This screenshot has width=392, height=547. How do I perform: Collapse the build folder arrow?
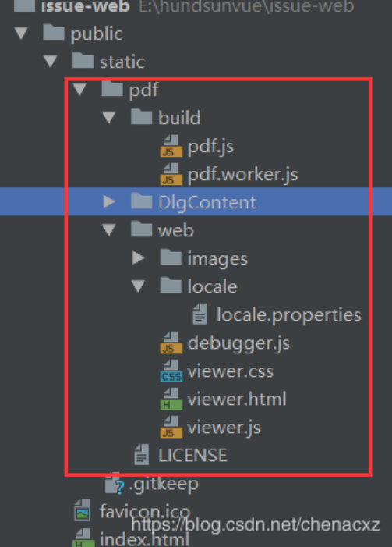click(x=109, y=118)
